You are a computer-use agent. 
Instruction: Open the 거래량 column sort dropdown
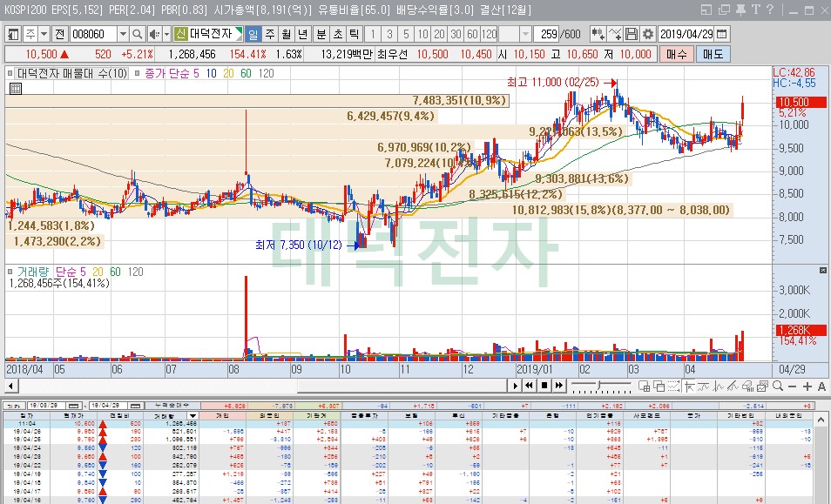(193, 416)
